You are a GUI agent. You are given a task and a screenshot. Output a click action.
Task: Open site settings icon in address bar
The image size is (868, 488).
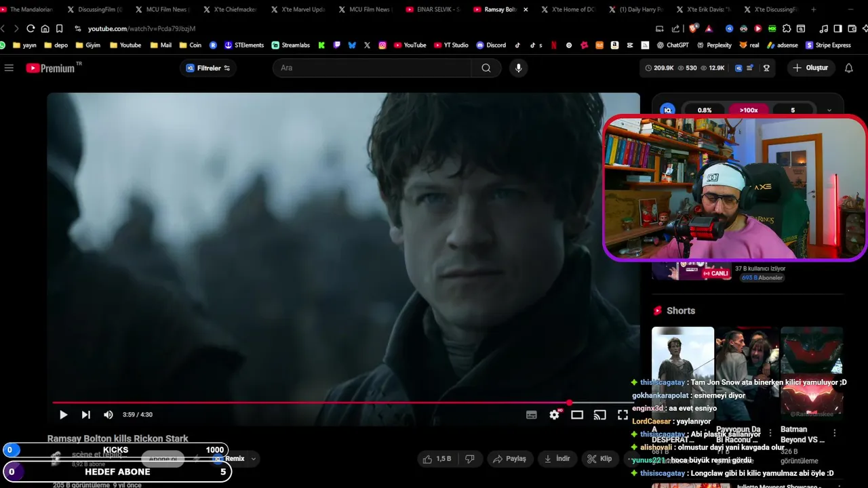[78, 28]
